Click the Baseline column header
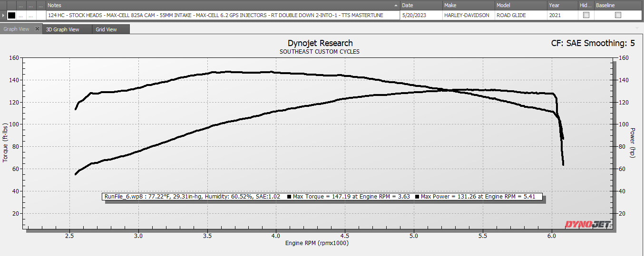The width and height of the screenshot is (644, 256). click(x=617, y=5)
